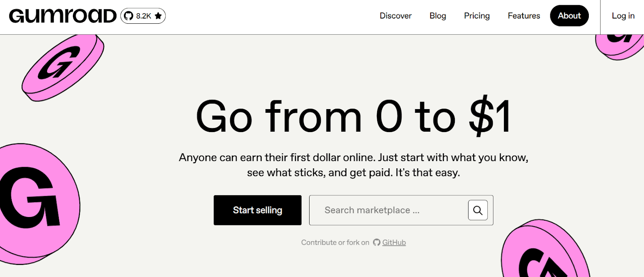The width and height of the screenshot is (644, 277).
Task: Open the Pricing page
Action: [x=477, y=16]
